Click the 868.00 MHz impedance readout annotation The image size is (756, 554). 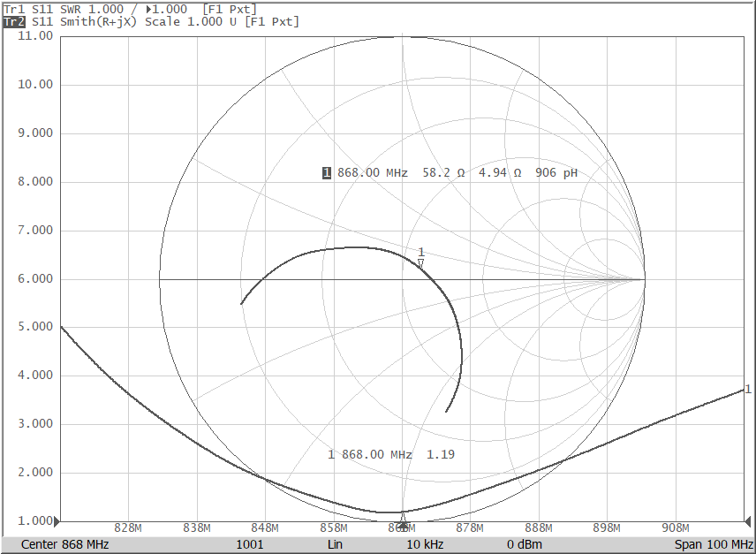pos(447,173)
